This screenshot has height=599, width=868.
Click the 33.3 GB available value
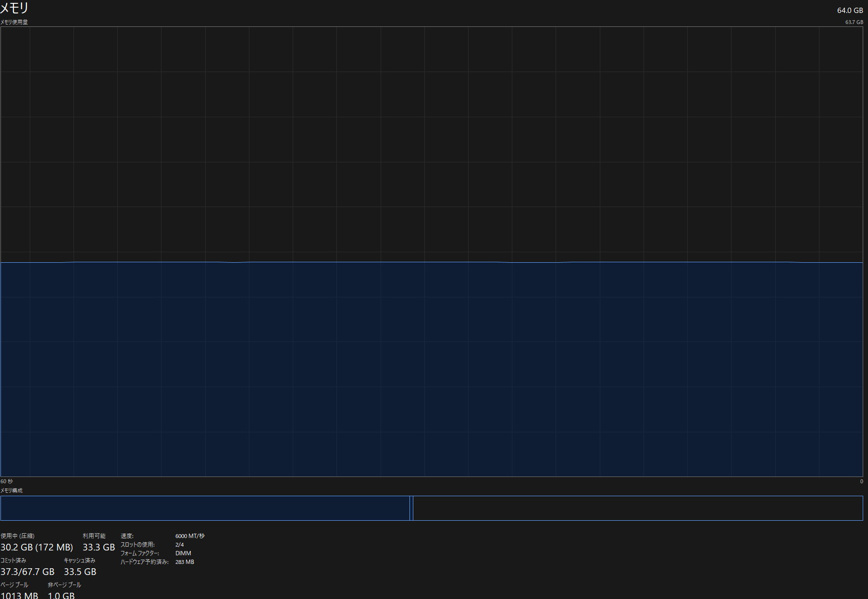click(99, 547)
